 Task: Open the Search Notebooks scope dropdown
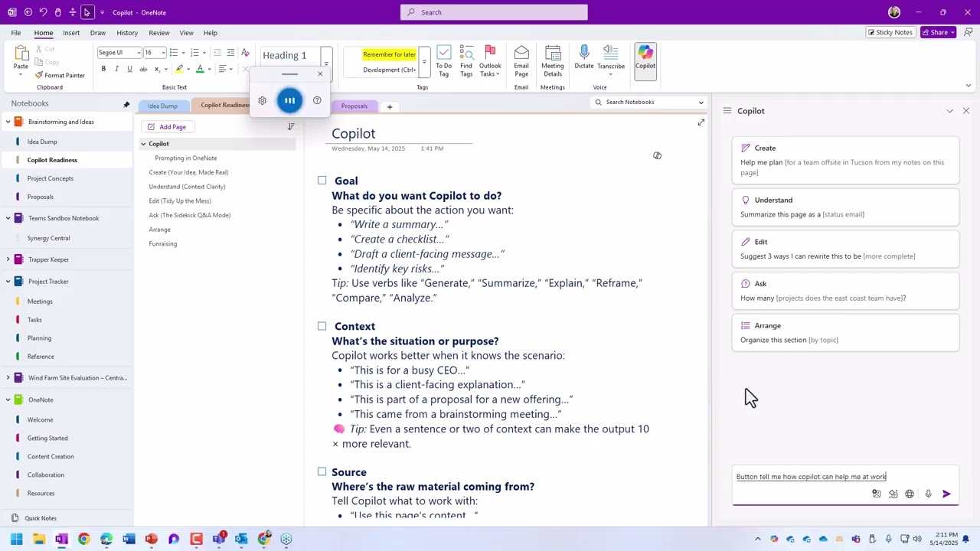click(x=701, y=103)
